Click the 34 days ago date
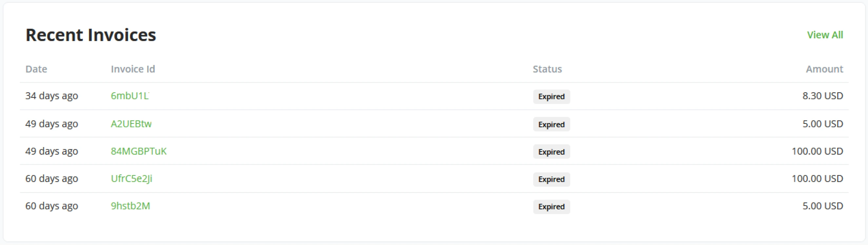Screen dimensions: 868x245 (x=51, y=96)
